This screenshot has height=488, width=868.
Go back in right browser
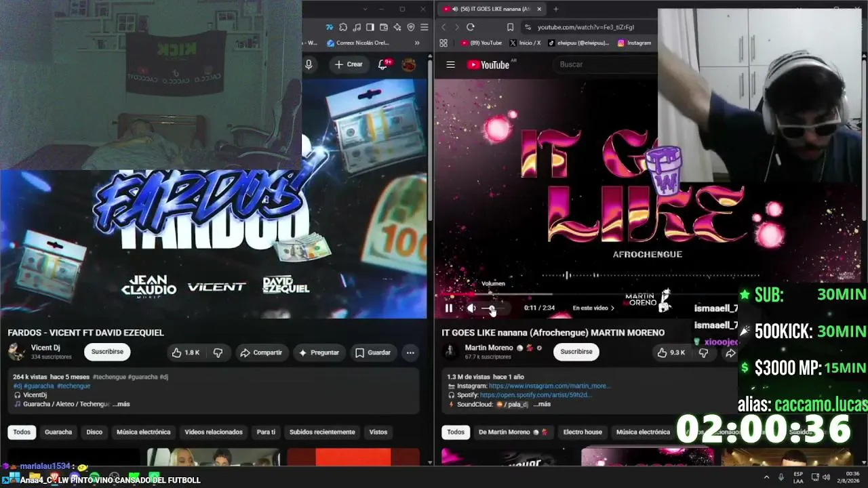[444, 27]
